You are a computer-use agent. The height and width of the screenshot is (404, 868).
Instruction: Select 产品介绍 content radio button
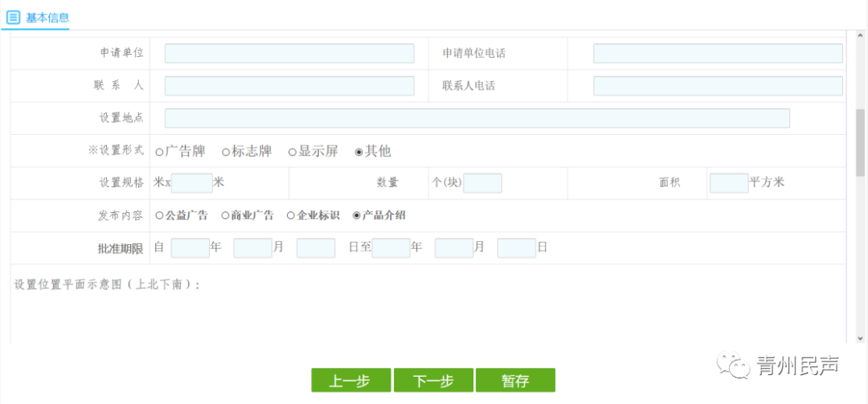tap(357, 215)
